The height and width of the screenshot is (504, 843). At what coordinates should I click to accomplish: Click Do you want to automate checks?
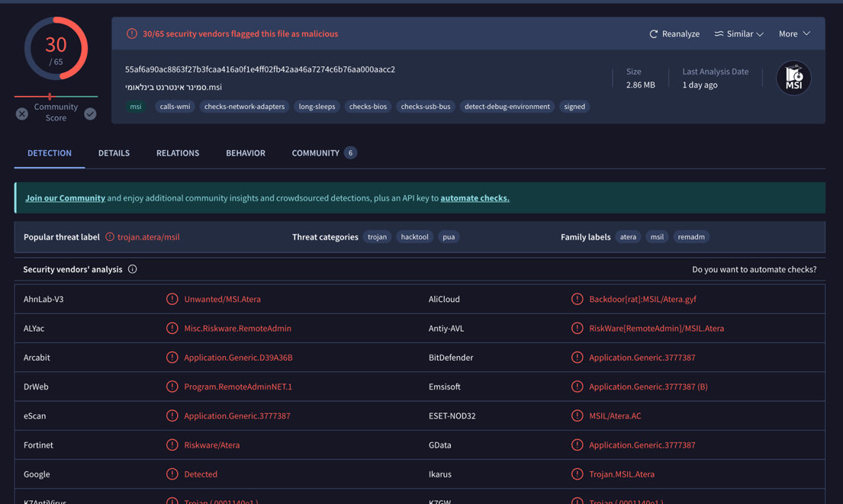[x=755, y=269]
